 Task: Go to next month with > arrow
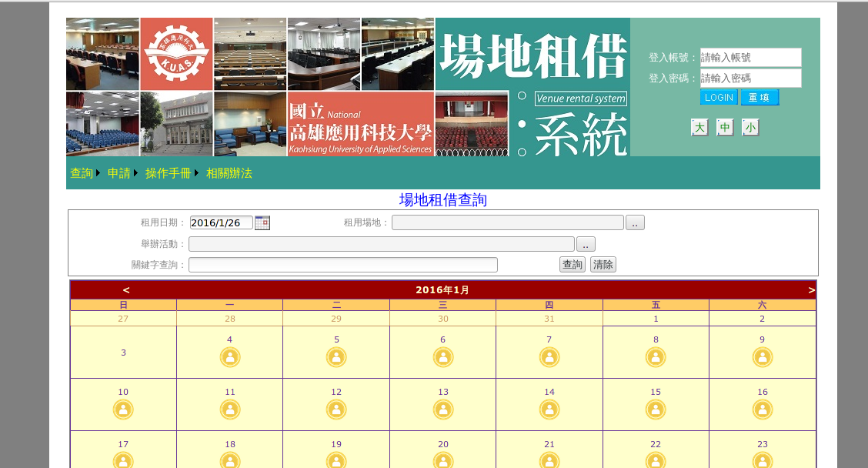[x=811, y=289]
